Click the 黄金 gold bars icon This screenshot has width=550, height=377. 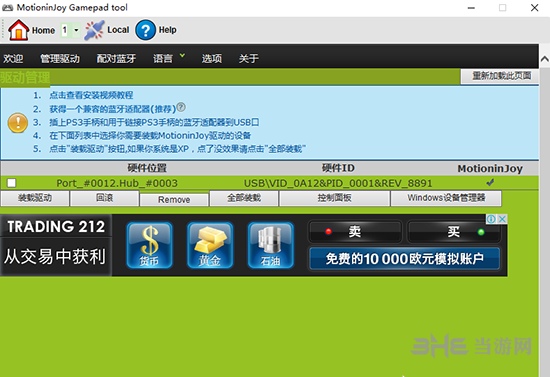coord(210,245)
